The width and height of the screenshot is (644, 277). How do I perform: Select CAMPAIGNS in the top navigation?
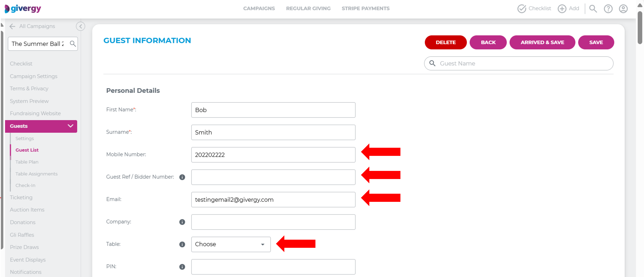(259, 8)
